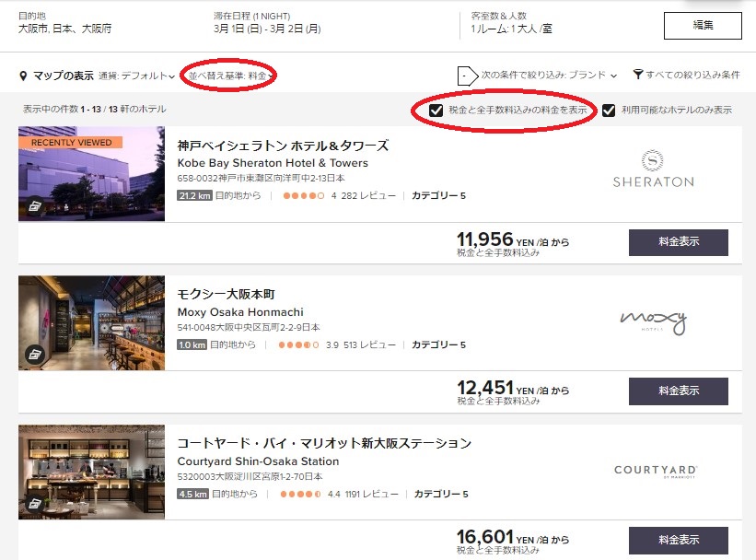
Task: Open the 1191 レビュー reviews link
Action: point(372,494)
